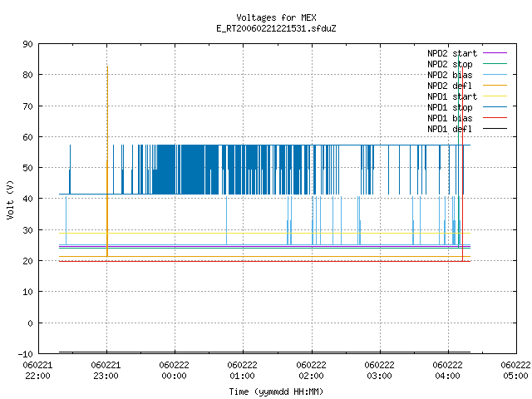Click the x-axis label 060222 05:00
Viewport: 532px width, 399px height.
tap(515, 371)
